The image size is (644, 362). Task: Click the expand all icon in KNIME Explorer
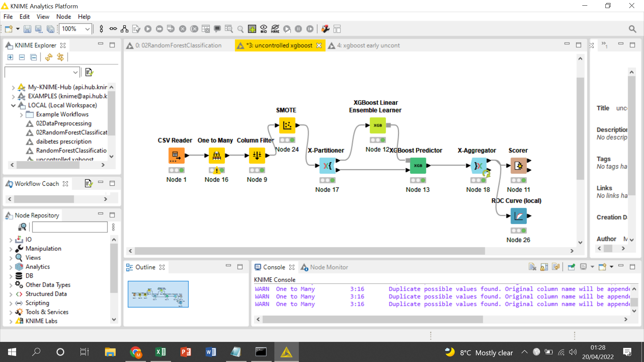10,57
